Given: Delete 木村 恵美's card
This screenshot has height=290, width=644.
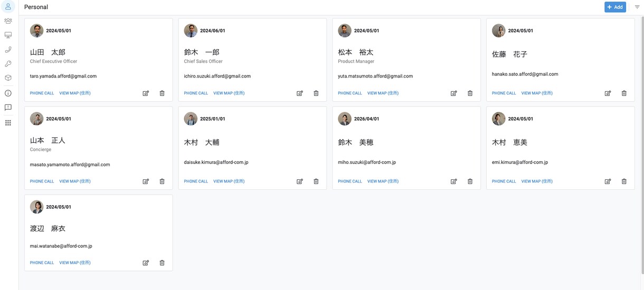Looking at the screenshot, I should pos(624,181).
